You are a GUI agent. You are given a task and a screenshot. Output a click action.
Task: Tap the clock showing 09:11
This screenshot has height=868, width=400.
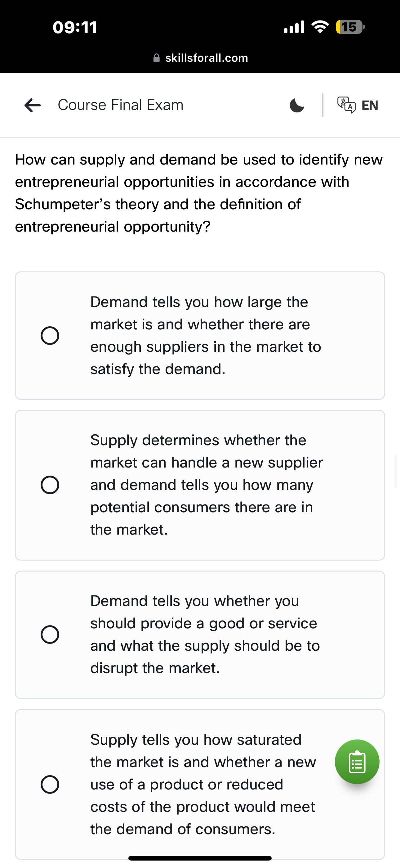click(75, 28)
